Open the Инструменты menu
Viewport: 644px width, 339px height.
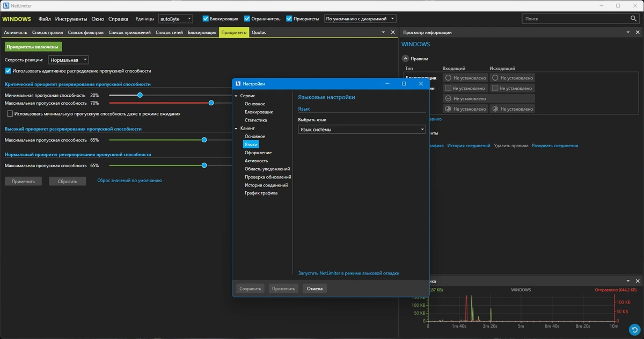pyautogui.click(x=71, y=19)
